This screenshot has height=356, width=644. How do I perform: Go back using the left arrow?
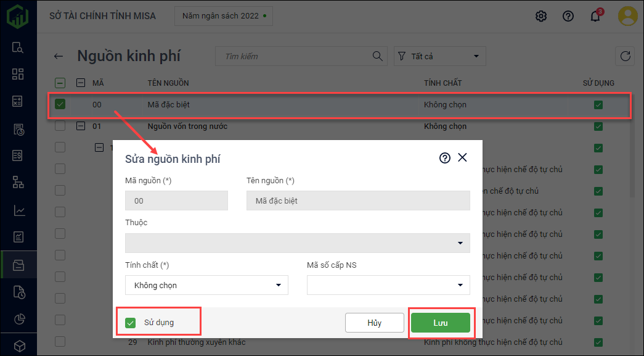click(59, 56)
